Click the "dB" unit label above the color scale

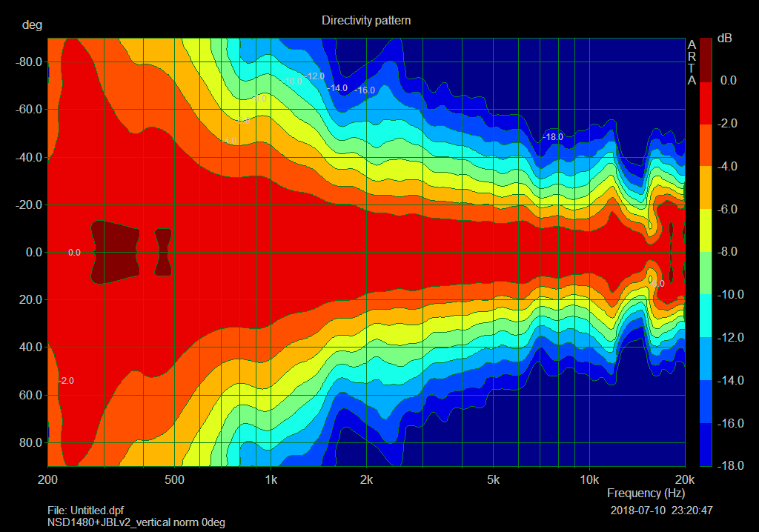(x=725, y=39)
